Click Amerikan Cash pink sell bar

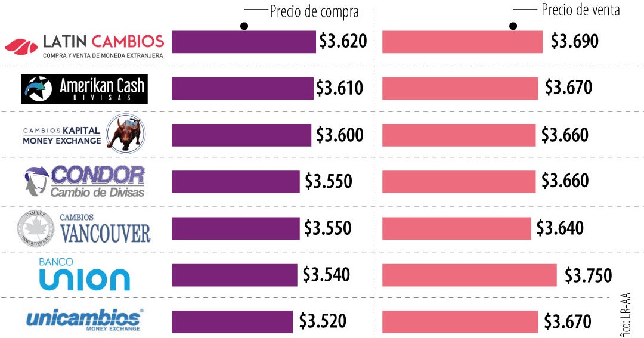tap(460, 88)
